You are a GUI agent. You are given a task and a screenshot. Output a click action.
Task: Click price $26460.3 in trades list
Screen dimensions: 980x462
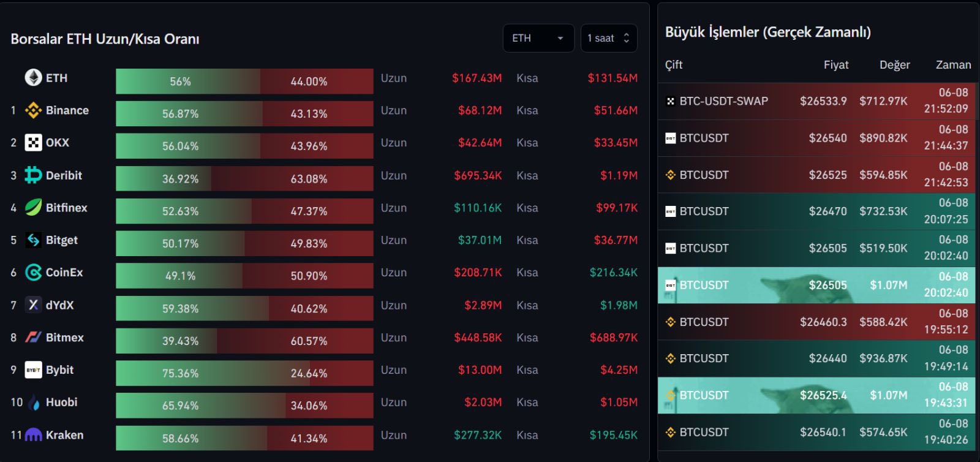pyautogui.click(x=823, y=322)
